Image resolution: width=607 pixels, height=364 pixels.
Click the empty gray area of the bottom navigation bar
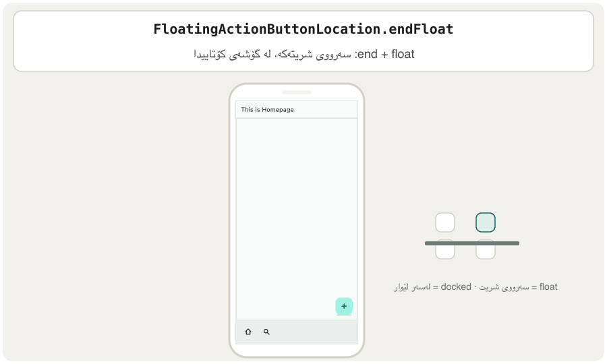pos(314,332)
